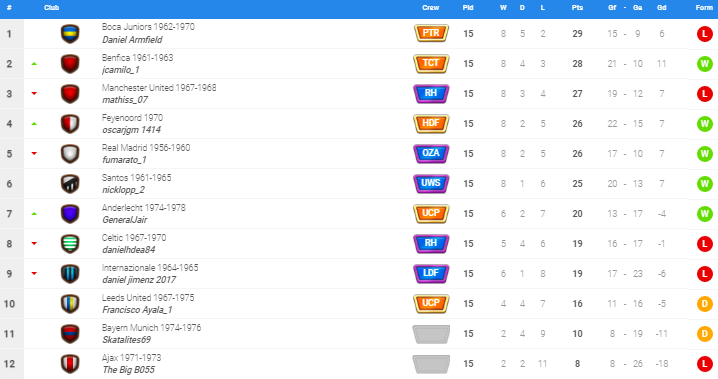Click the Internazionale blue striped shield

(70, 274)
